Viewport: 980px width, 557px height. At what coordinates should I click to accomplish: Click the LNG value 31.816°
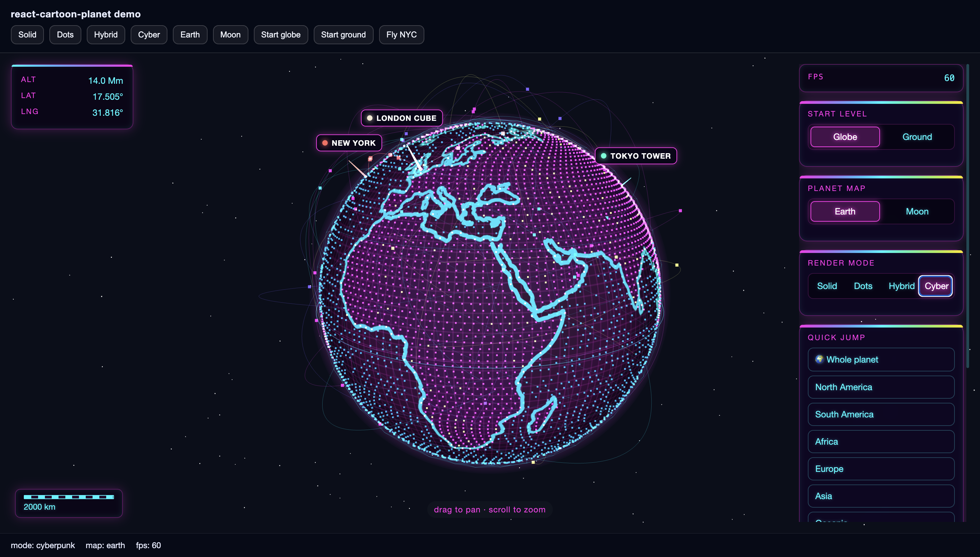pos(108,113)
